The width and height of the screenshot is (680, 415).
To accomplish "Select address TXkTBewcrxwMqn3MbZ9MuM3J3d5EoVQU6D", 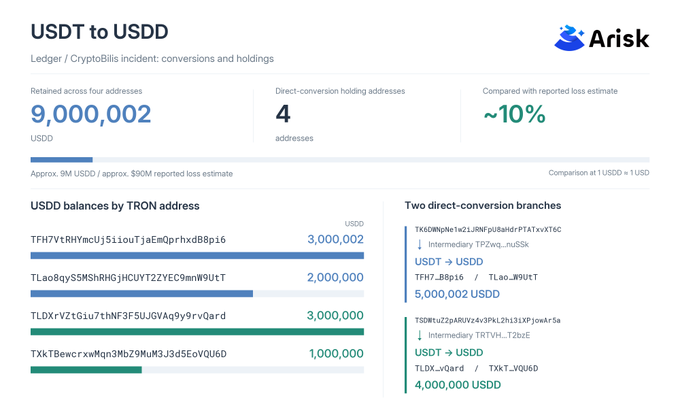I will pyautogui.click(x=128, y=354).
